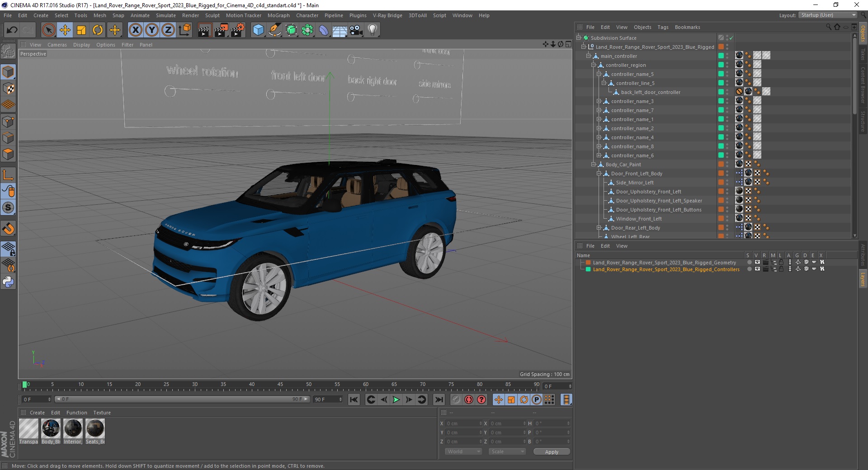Activate the Rotate tool
The height and width of the screenshot is (470, 868).
point(98,30)
